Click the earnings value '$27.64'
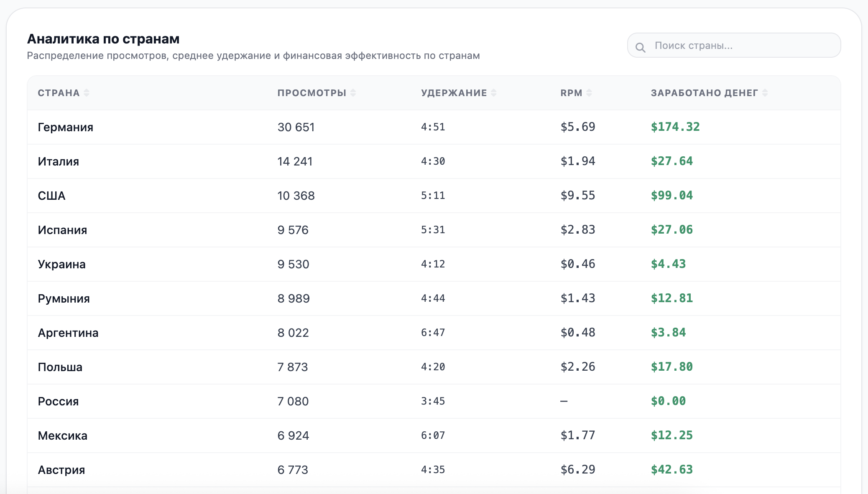 672,161
